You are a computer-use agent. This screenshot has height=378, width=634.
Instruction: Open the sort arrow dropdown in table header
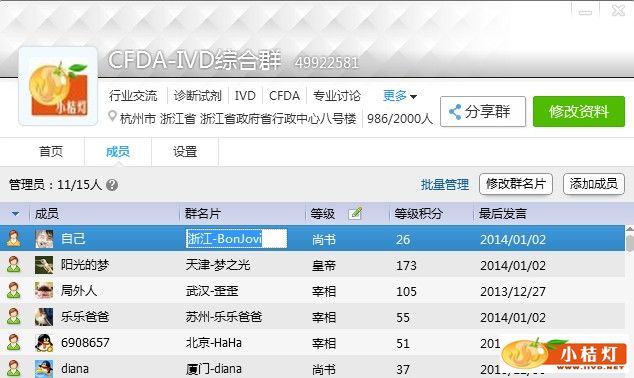(15, 213)
